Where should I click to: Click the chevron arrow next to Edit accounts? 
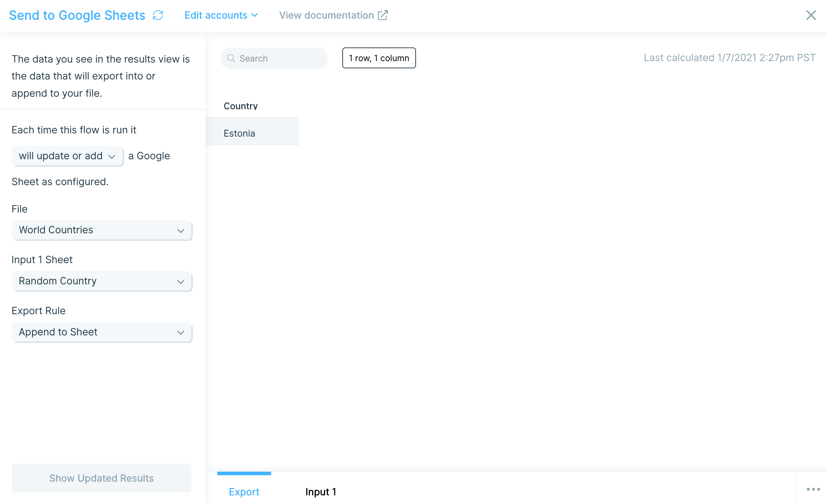coord(255,15)
